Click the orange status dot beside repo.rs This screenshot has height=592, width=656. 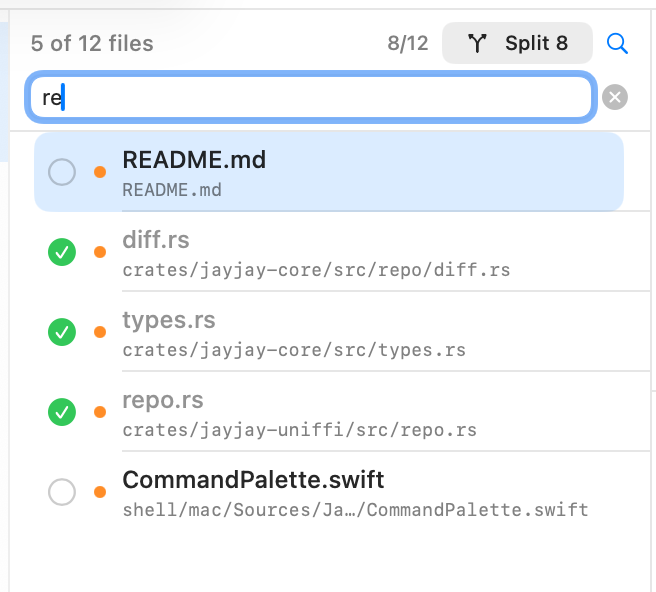point(100,411)
